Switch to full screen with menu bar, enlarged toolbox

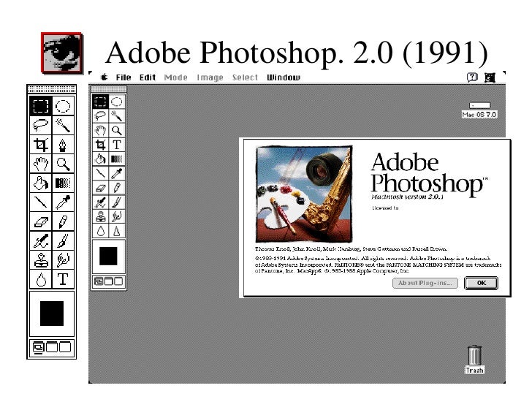[x=52, y=347]
